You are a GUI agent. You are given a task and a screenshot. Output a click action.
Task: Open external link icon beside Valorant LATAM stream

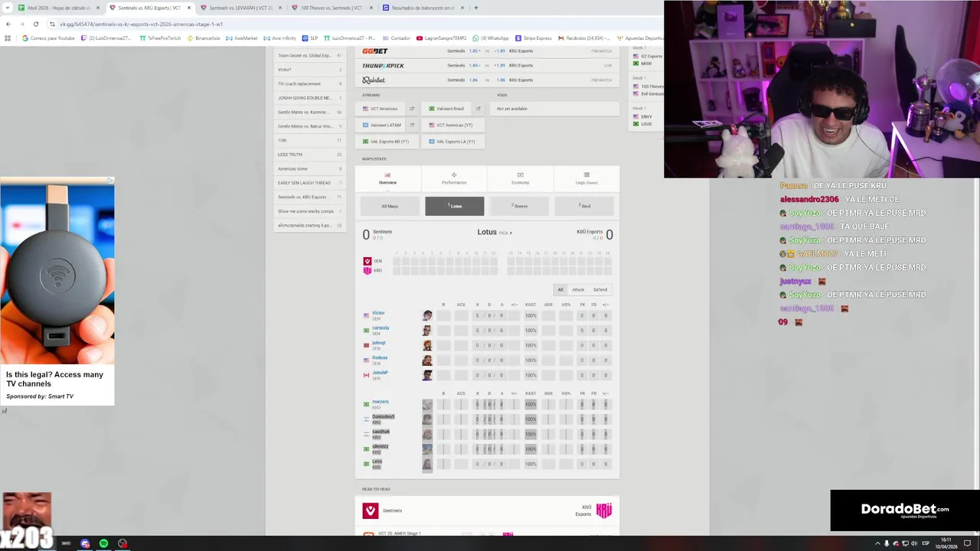[412, 125]
